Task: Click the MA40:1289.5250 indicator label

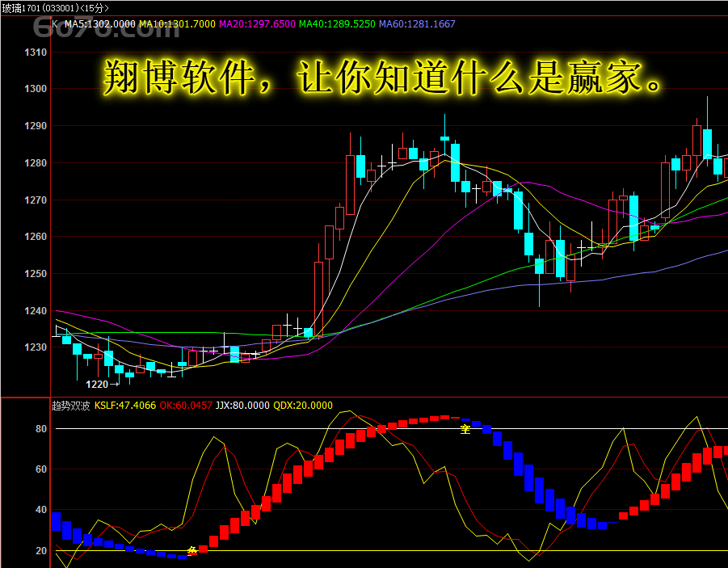Action: pos(337,24)
